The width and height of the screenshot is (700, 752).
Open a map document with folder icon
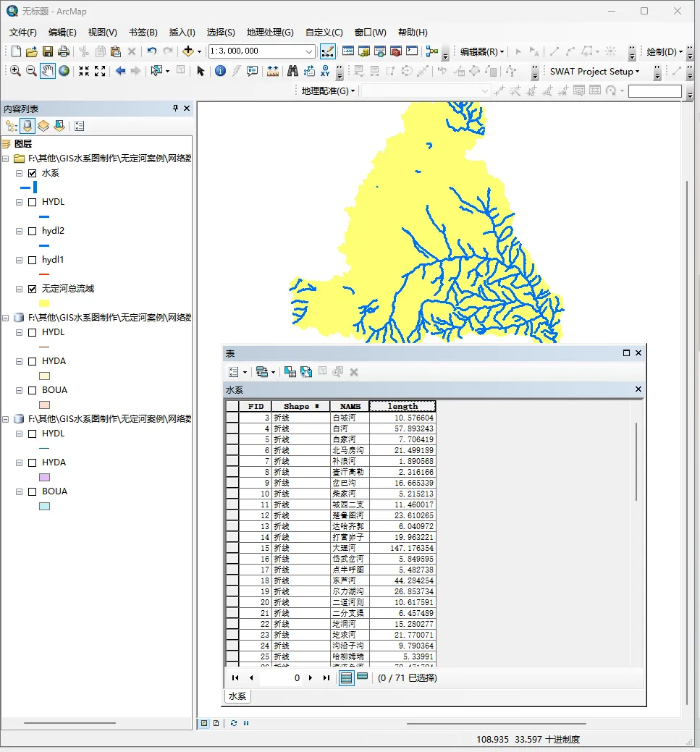click(x=32, y=51)
